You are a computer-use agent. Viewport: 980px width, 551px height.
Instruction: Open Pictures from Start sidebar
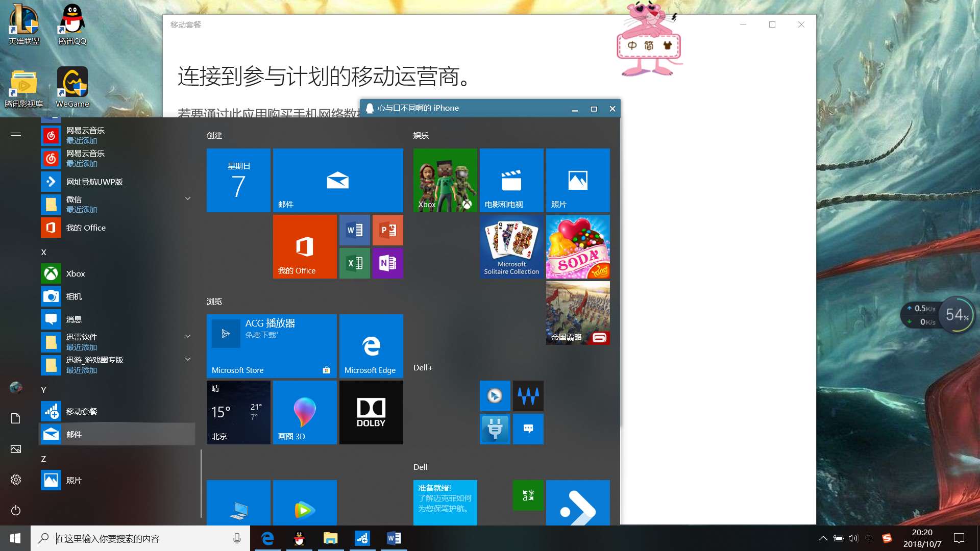click(x=16, y=449)
